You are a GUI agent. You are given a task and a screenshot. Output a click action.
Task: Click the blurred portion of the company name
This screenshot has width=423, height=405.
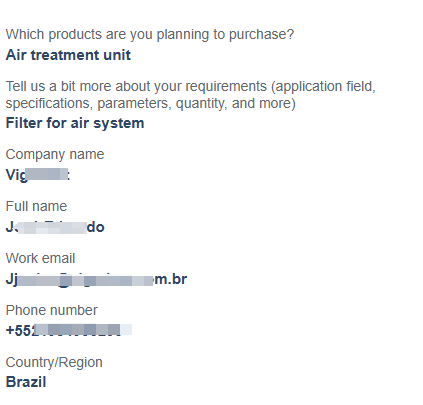point(47,174)
